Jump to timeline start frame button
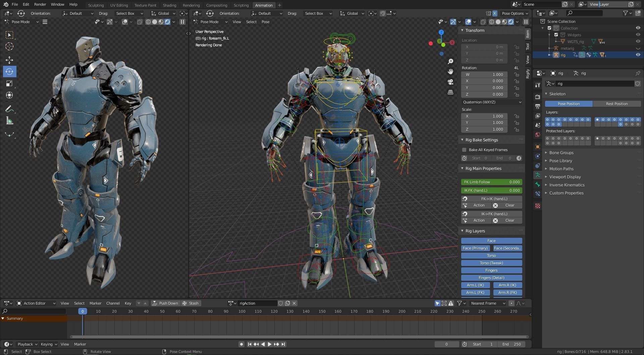 [250, 344]
